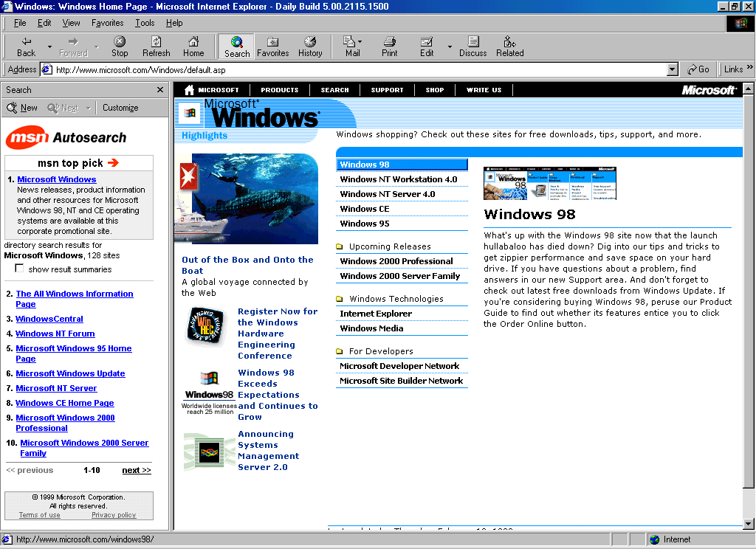Open the Edit menu

click(x=44, y=23)
